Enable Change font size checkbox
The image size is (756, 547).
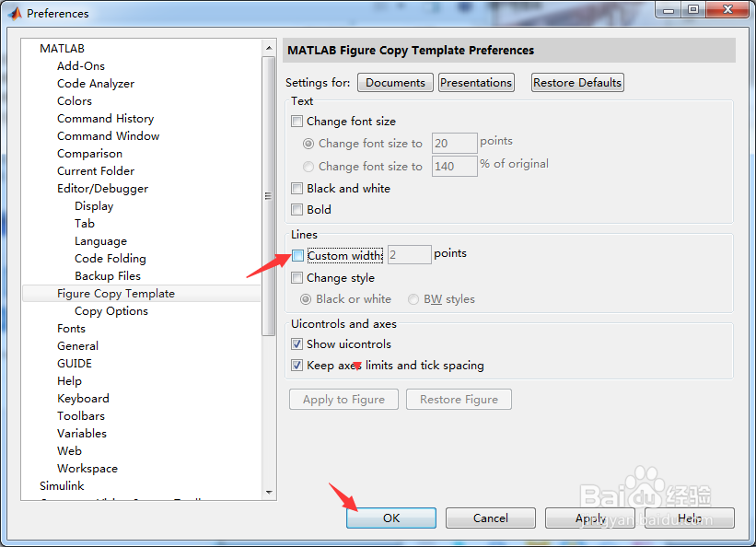tap(297, 121)
